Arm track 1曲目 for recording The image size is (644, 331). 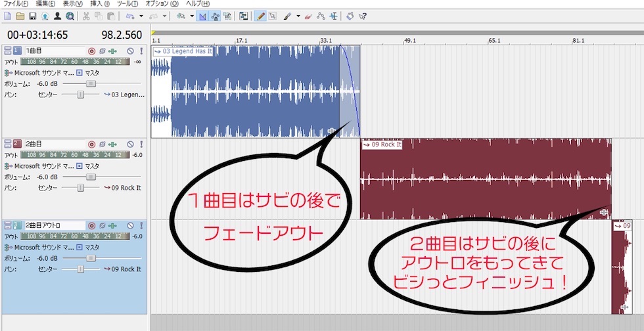click(x=92, y=51)
